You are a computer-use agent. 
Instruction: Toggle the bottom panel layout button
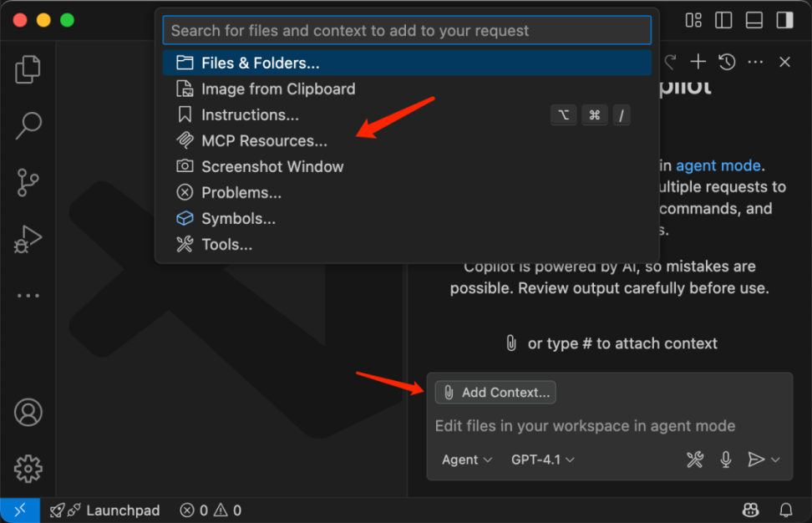(754, 19)
